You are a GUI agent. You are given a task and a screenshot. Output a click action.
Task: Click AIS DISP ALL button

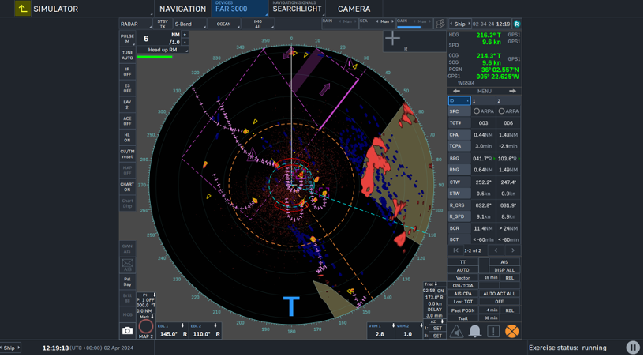pos(504,270)
